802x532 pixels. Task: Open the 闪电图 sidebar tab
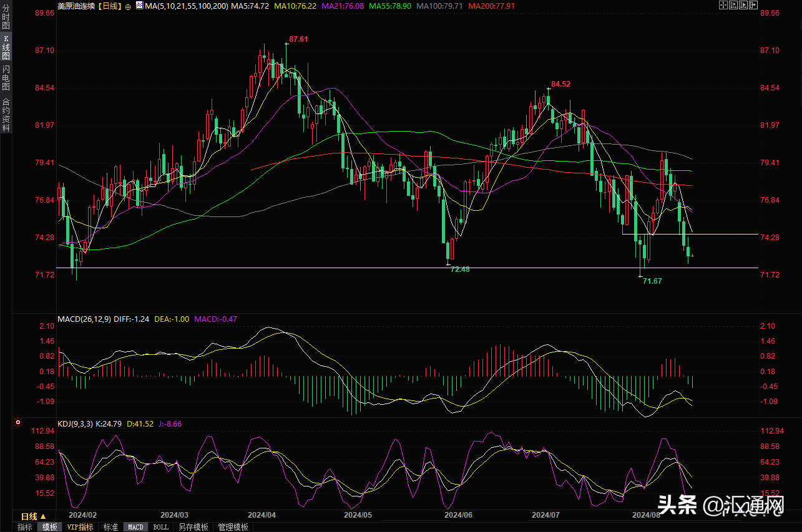point(6,79)
